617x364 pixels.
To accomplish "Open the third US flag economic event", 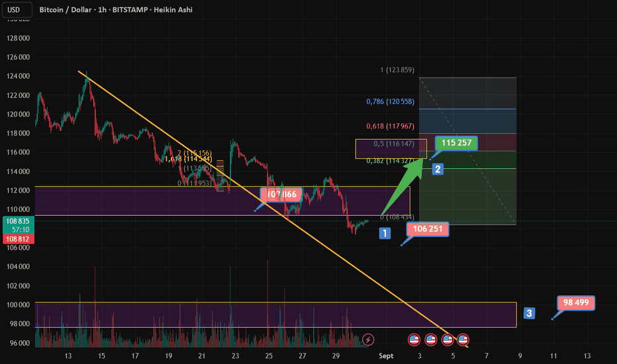I will click(x=448, y=340).
